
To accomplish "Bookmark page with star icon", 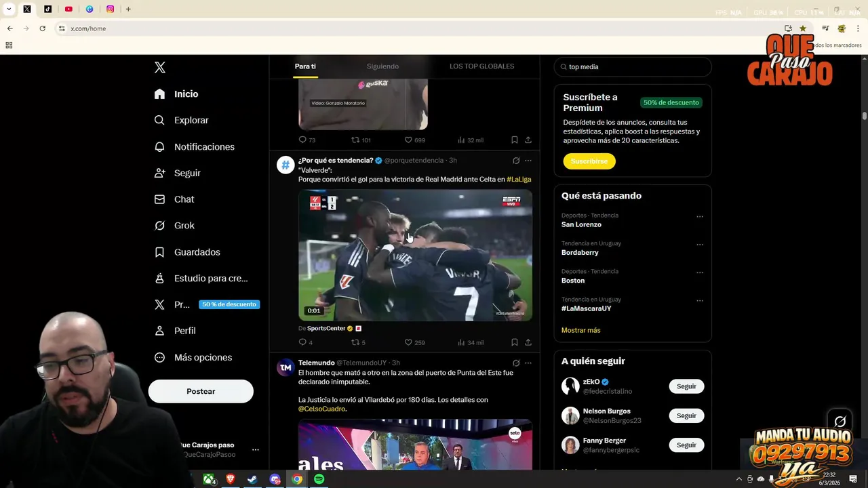I will pos(803,28).
